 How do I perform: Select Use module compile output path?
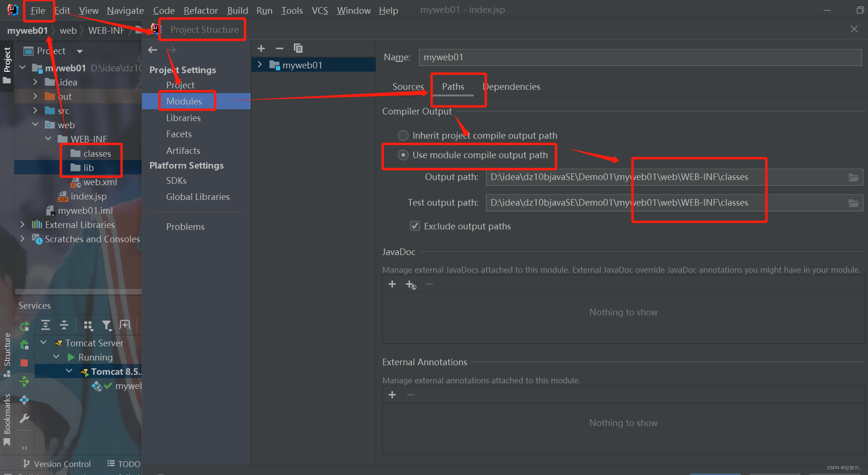(x=403, y=155)
